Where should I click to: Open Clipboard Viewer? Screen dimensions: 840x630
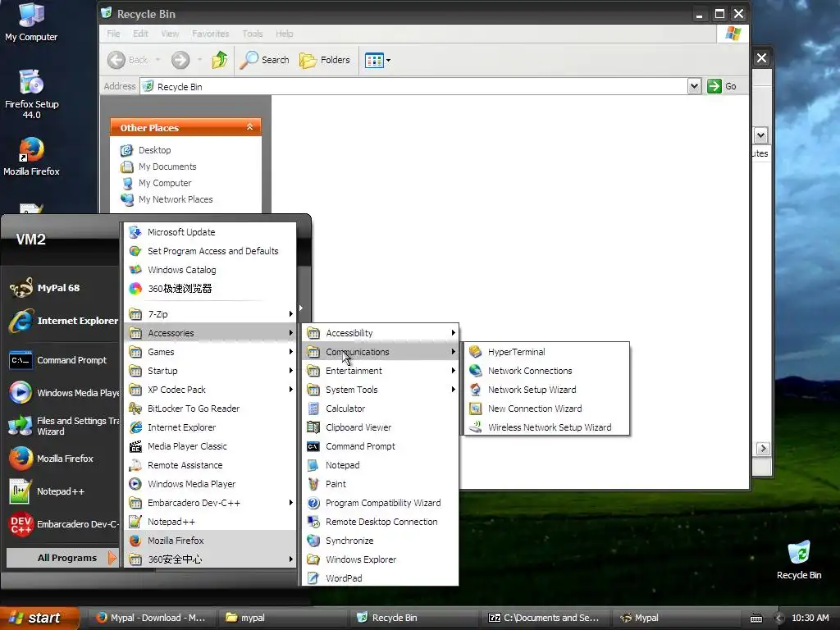[x=381, y=427]
